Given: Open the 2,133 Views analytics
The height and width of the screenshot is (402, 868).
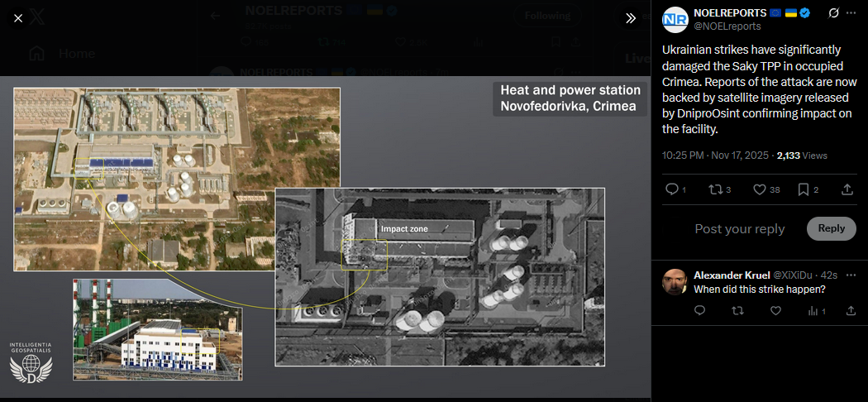Looking at the screenshot, I should point(802,156).
